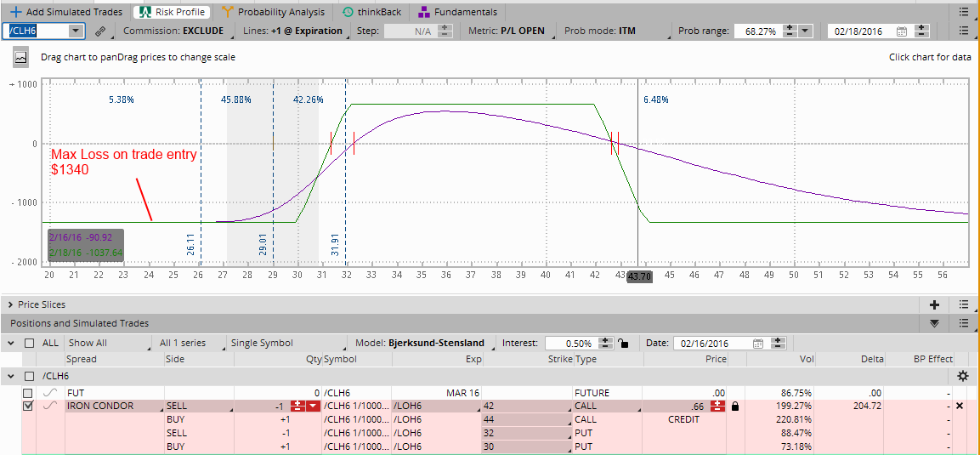Open the settings-row list menu icon
Image resolution: width=980 pixels, height=455 pixels.
tap(962, 31)
